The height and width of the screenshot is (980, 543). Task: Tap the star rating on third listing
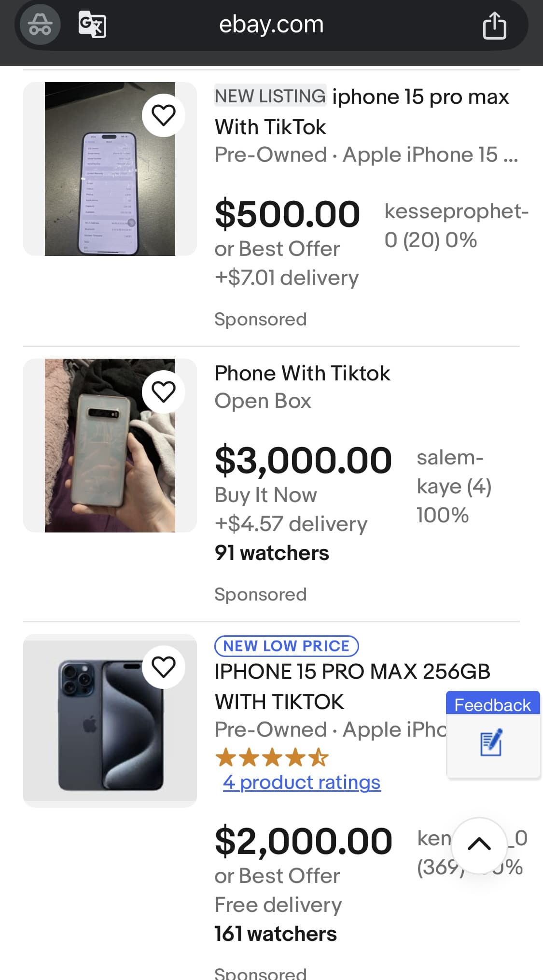point(272,757)
